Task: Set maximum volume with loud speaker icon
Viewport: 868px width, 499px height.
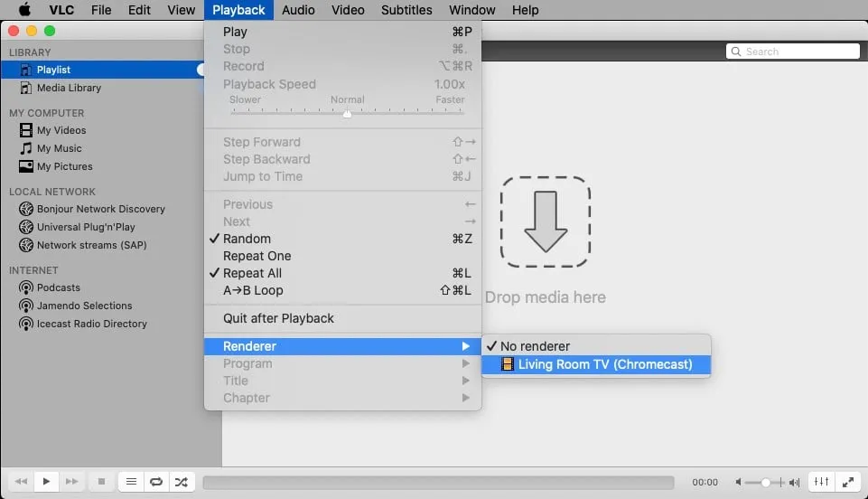Action: coord(794,483)
